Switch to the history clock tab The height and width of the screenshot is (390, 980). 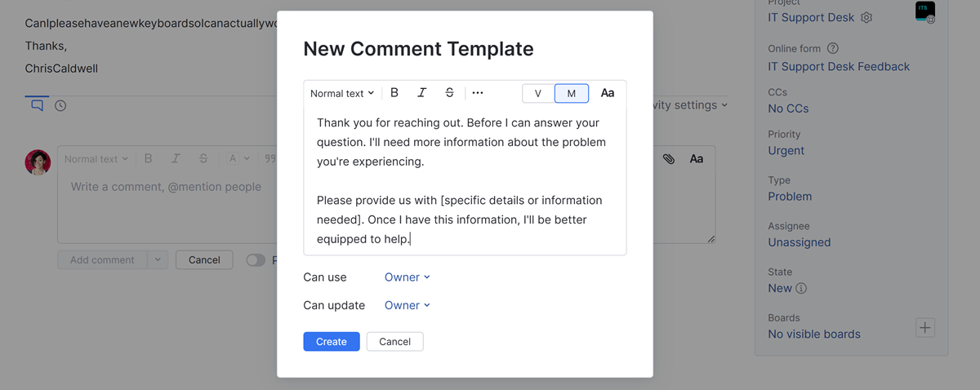tap(60, 106)
